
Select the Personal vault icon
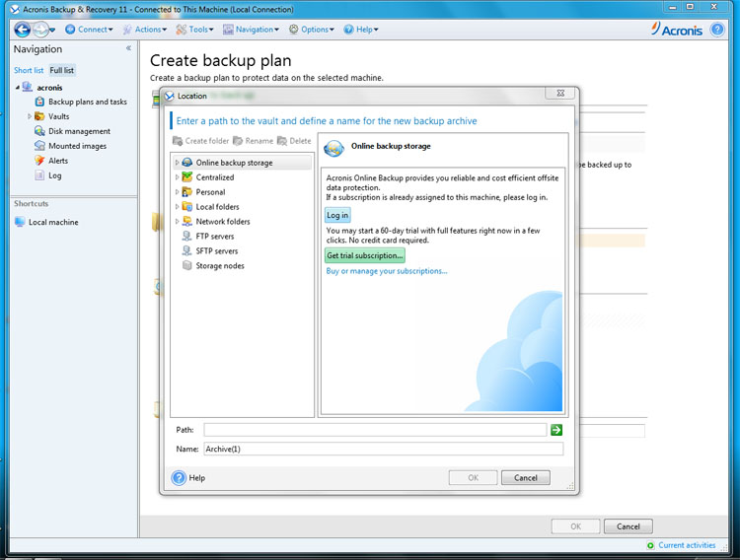tap(186, 191)
